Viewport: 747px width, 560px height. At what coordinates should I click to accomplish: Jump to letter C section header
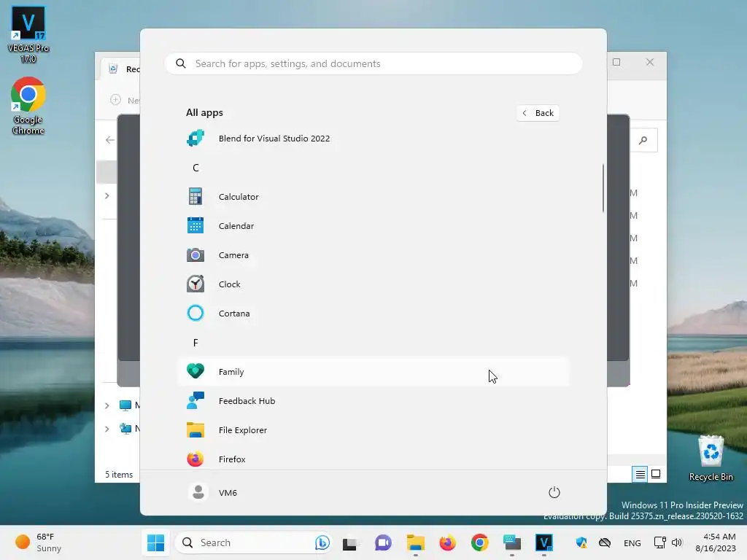point(196,168)
